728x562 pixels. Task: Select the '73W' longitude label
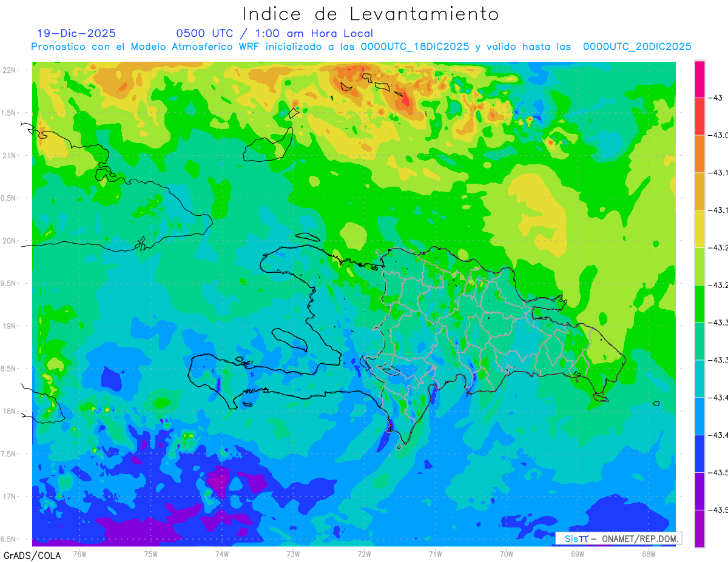(x=293, y=554)
